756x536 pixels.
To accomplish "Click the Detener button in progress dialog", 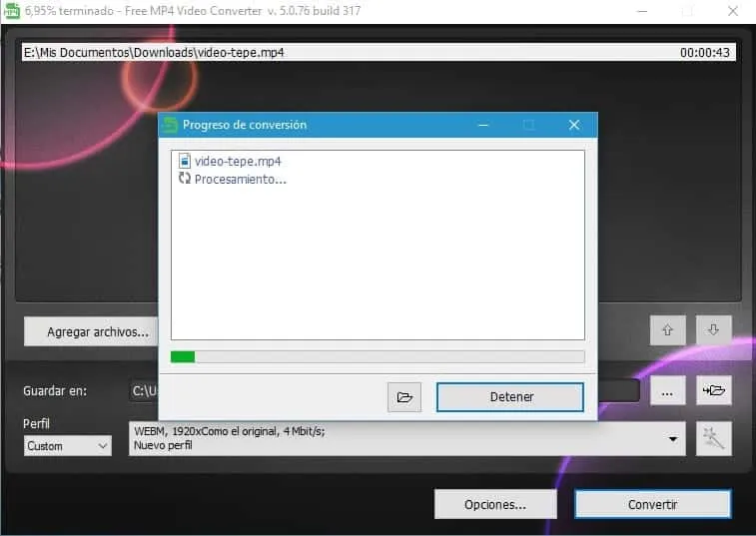I will point(510,397).
